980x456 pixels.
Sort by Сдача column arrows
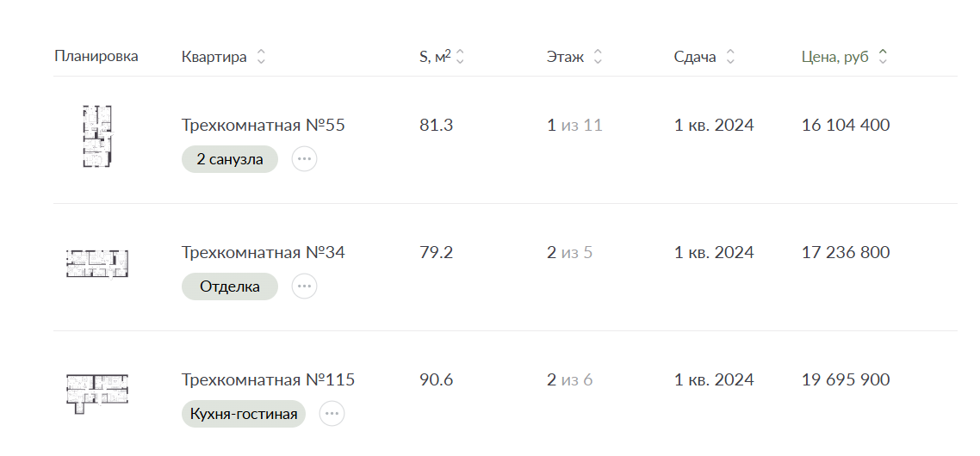coord(730,57)
